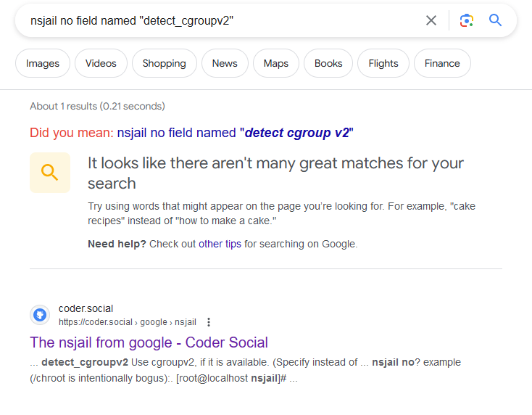The image size is (532, 415).
Task: Click the 'It looks like there aren't many great matches' heading
Action: (x=275, y=173)
